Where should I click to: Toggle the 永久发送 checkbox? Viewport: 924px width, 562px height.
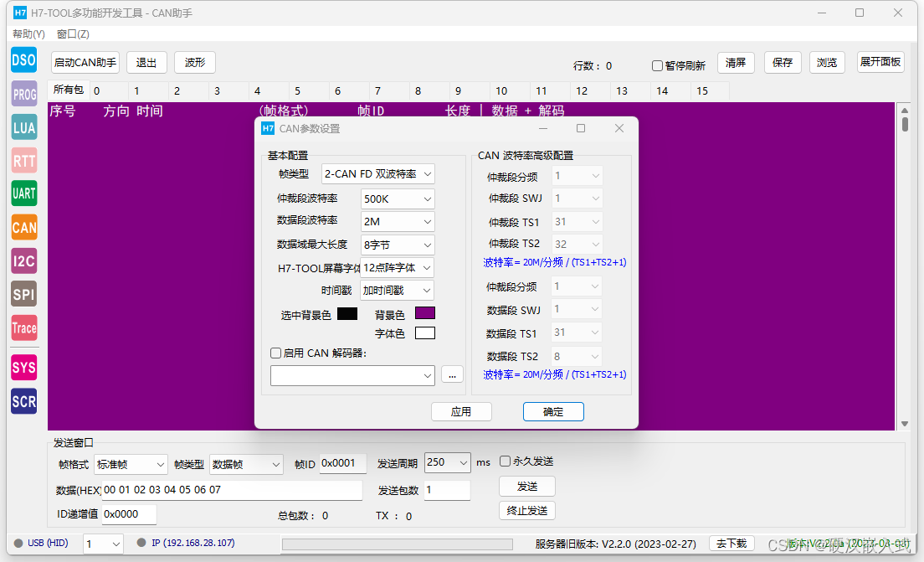505,461
